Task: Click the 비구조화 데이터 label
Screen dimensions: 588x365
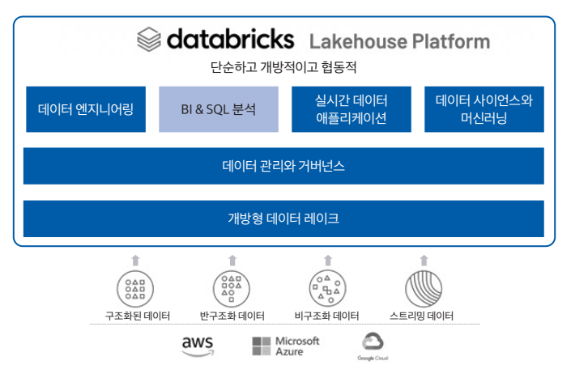Action: point(327,316)
